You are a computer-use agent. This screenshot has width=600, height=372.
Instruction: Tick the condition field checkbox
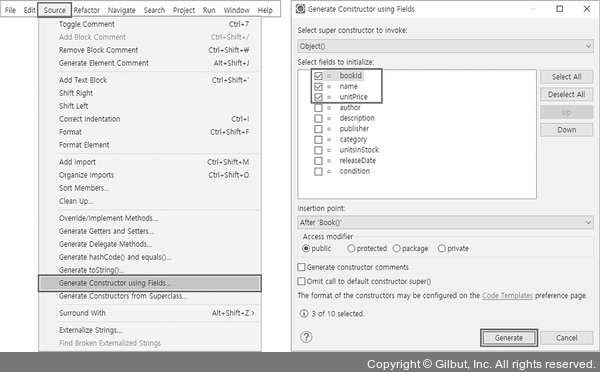point(318,171)
